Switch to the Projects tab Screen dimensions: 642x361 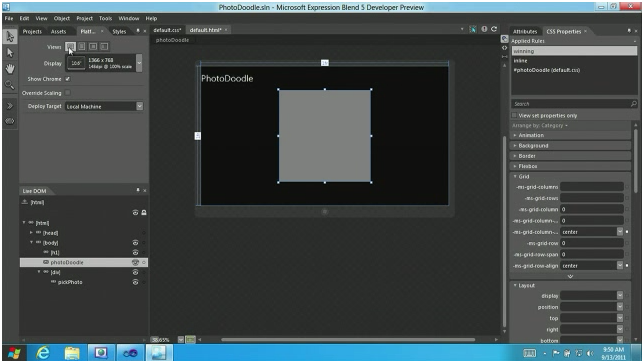[x=32, y=32]
